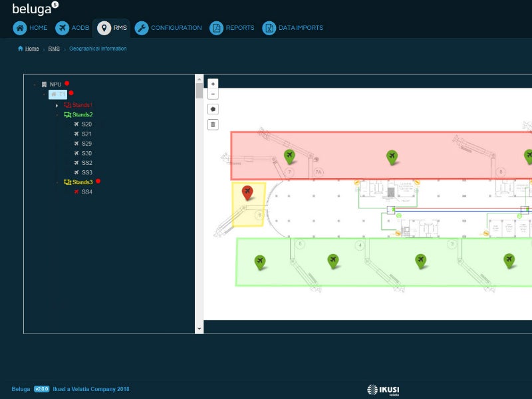Click the RMS breadcrumb link
532x399 pixels.
(54, 49)
